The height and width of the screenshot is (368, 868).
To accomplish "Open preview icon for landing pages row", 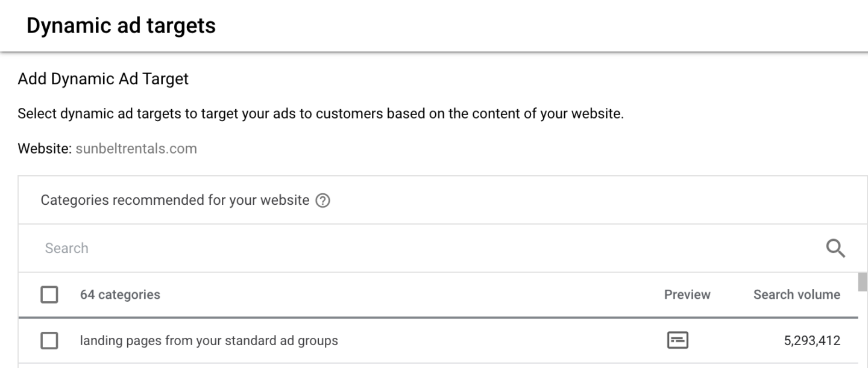I will pos(678,341).
